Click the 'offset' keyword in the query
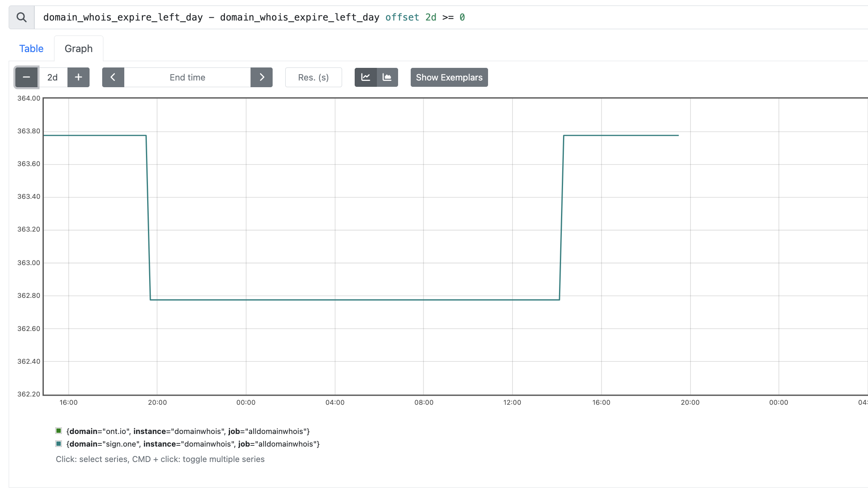The height and width of the screenshot is (490, 868). click(x=402, y=17)
